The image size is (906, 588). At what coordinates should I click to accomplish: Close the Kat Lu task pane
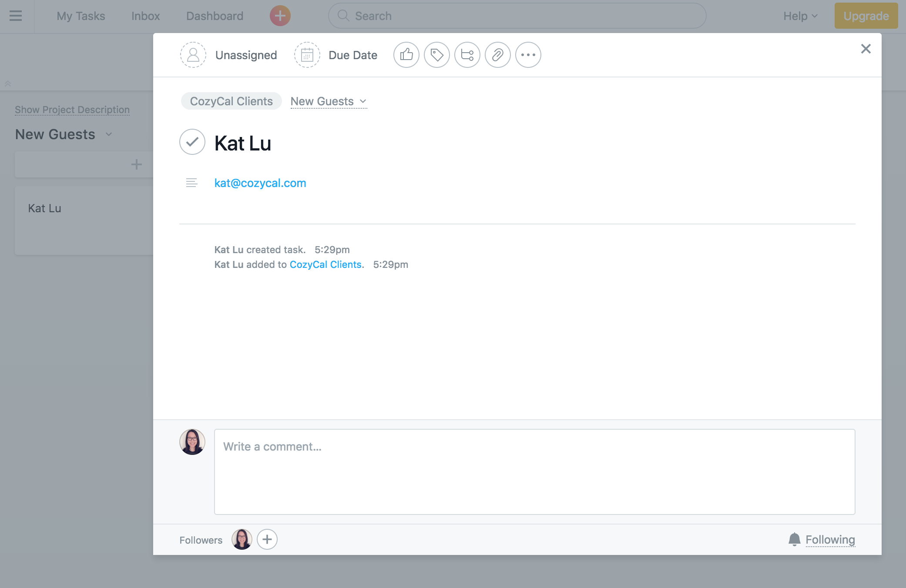point(866,49)
